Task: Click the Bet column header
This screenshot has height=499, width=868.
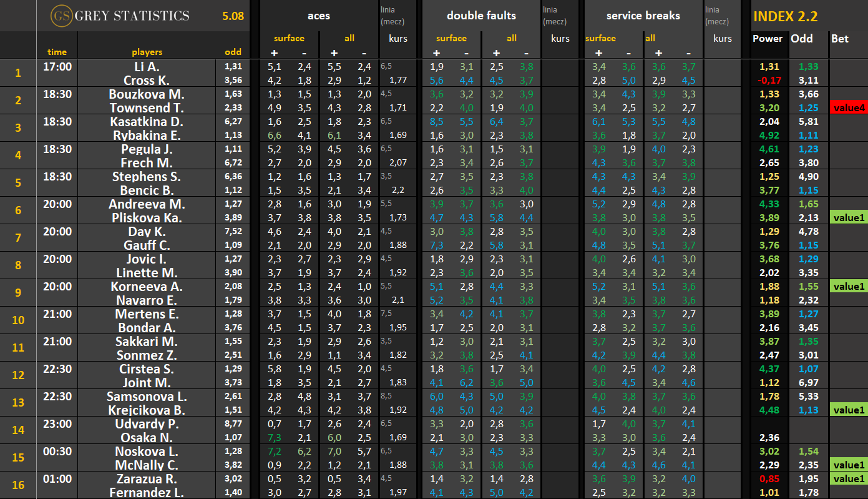Action: pos(840,39)
